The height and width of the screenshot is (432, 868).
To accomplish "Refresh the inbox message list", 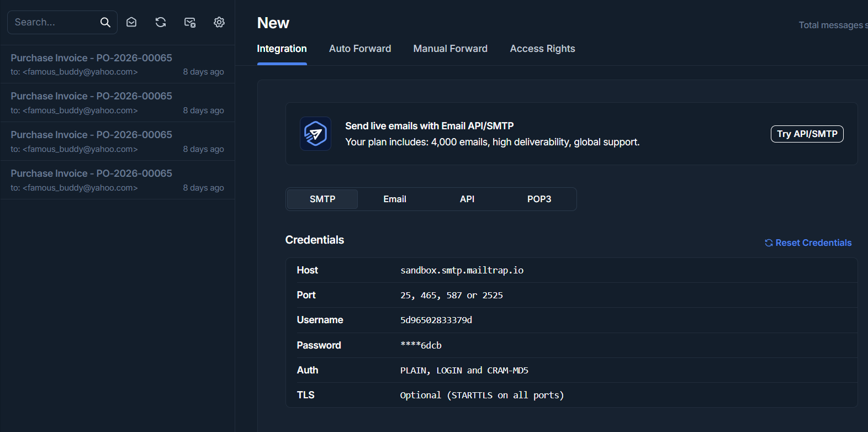I will (161, 22).
